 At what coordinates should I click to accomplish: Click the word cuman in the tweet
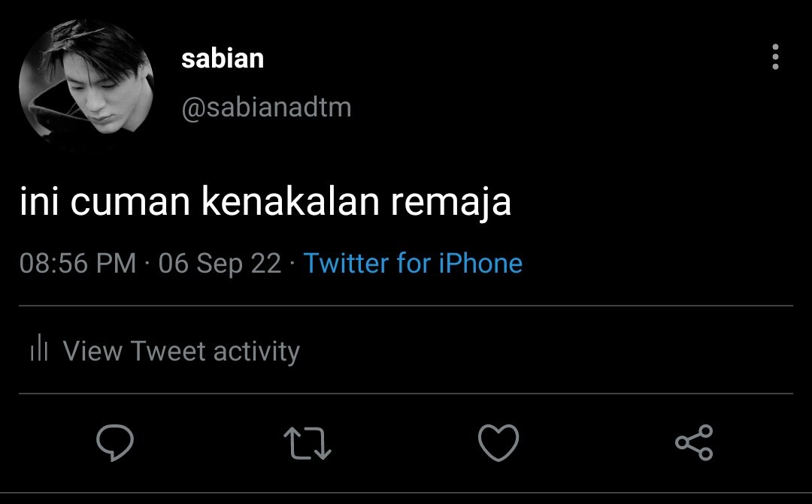(131, 202)
